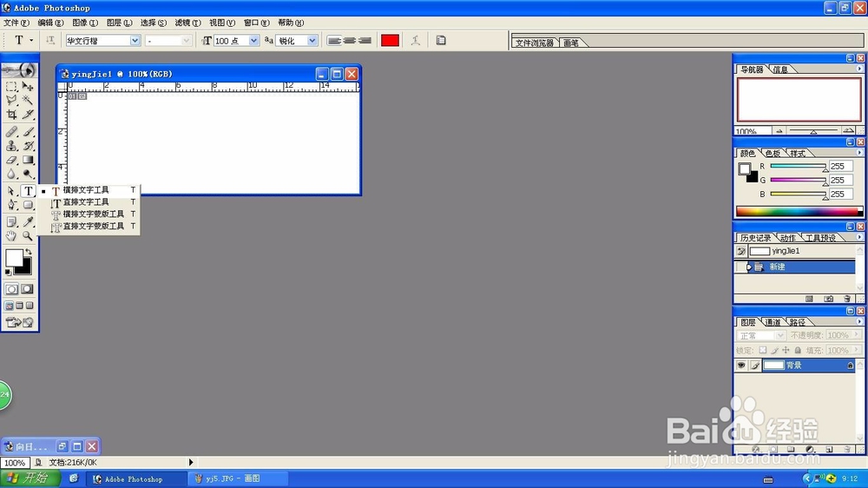Open History panel flyout menu arrow
Viewport: 868px width, 488px height.
[x=859, y=237]
